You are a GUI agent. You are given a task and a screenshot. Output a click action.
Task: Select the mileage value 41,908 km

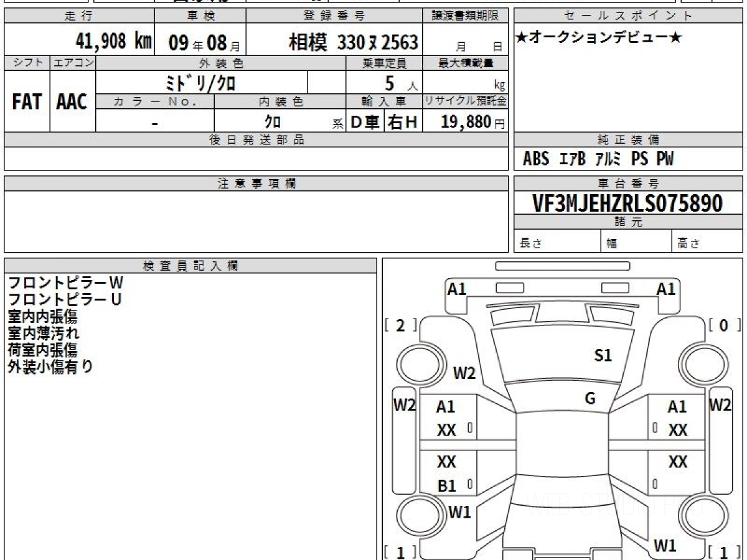(113, 42)
